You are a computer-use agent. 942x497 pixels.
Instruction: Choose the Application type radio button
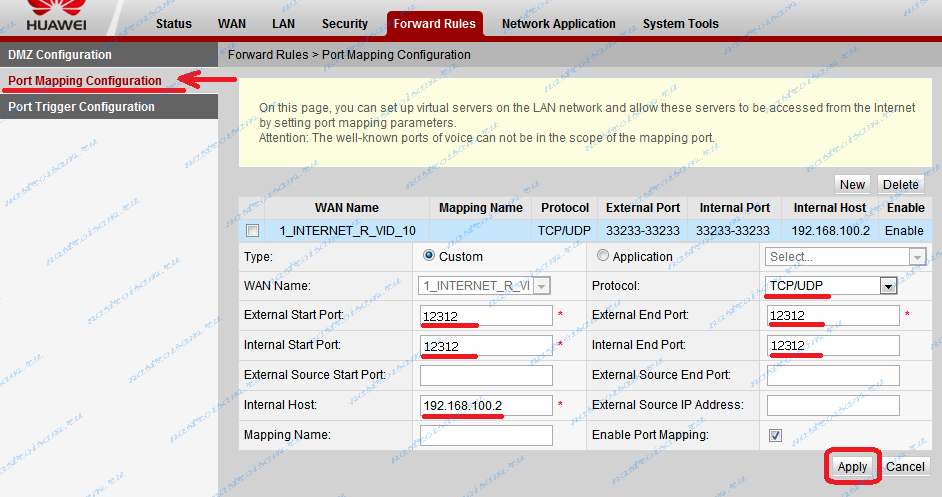602,256
